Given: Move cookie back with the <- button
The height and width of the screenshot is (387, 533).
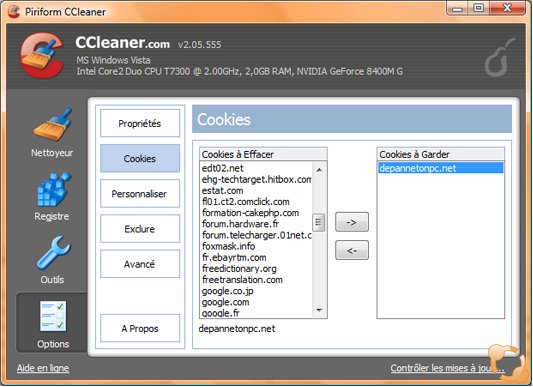Looking at the screenshot, I should click(x=352, y=250).
